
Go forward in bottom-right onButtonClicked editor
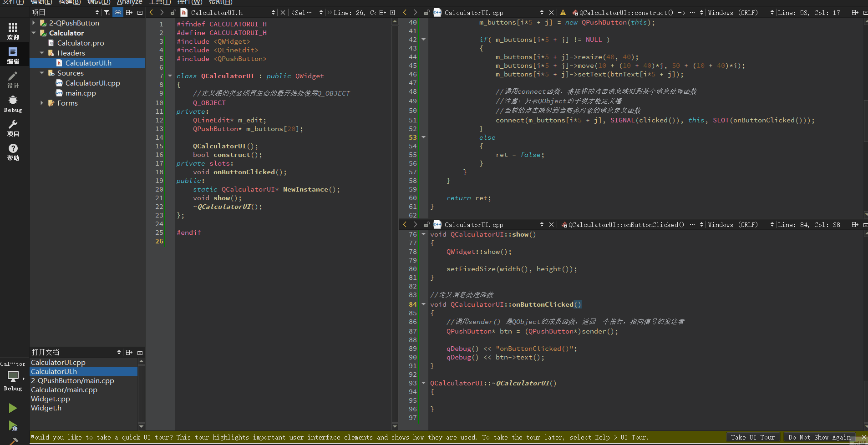point(415,225)
